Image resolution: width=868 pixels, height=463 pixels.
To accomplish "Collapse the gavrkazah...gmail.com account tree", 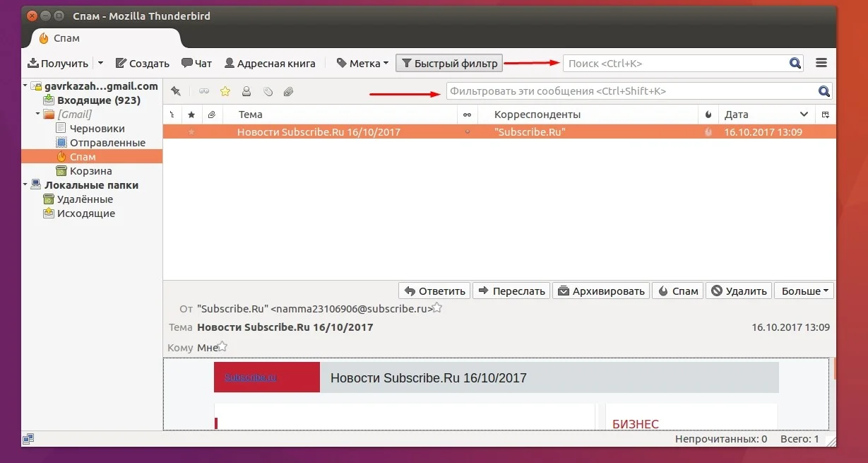I will (25, 86).
